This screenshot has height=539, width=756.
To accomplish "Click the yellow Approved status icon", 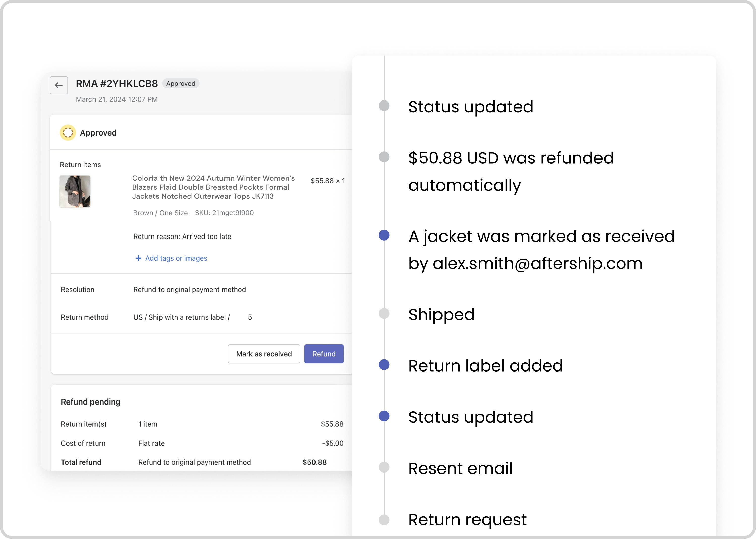I will tap(68, 133).
